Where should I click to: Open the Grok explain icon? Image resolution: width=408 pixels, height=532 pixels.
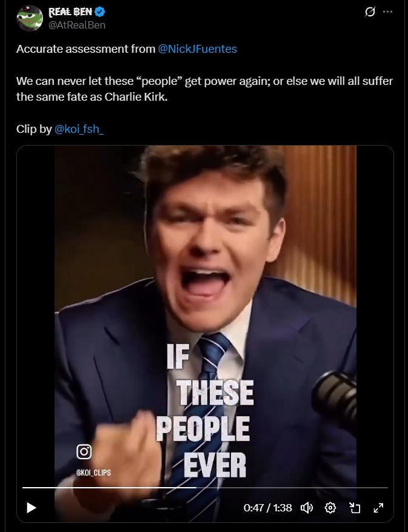[x=370, y=12]
